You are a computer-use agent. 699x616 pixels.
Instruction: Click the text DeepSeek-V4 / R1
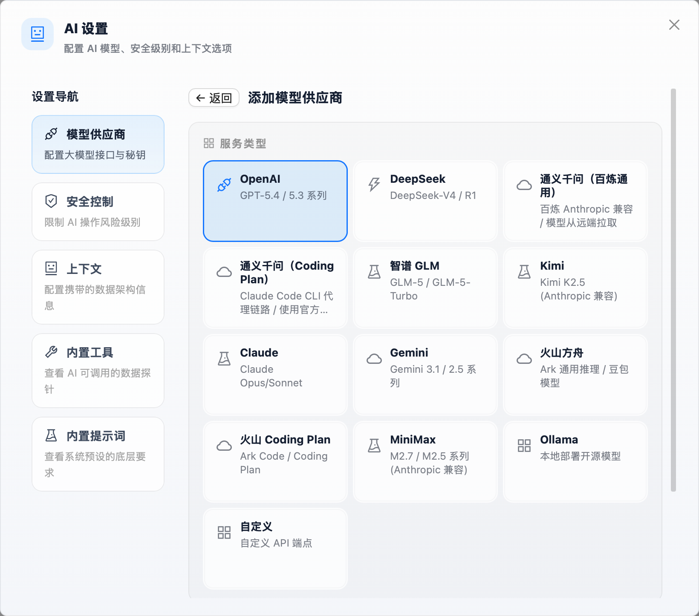coord(433,196)
